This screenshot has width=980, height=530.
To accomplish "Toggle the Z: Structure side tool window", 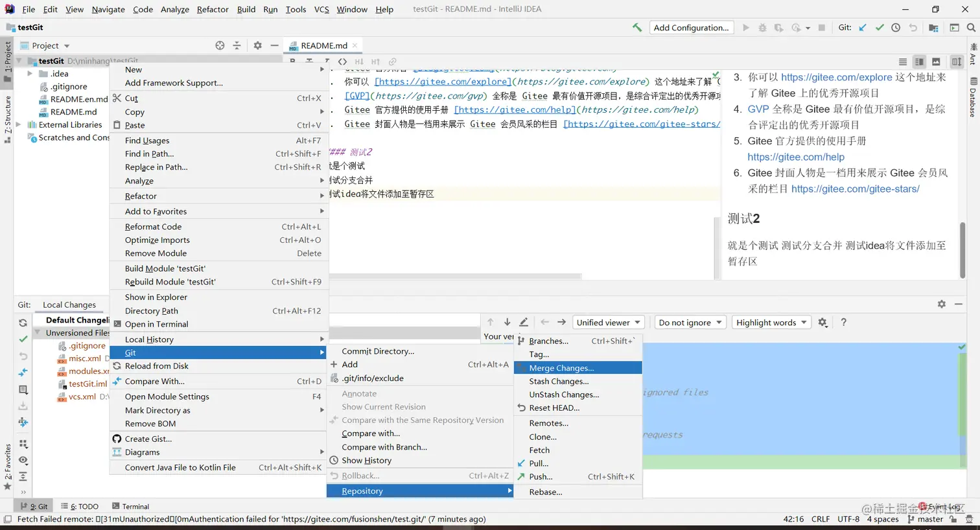I will (7, 119).
